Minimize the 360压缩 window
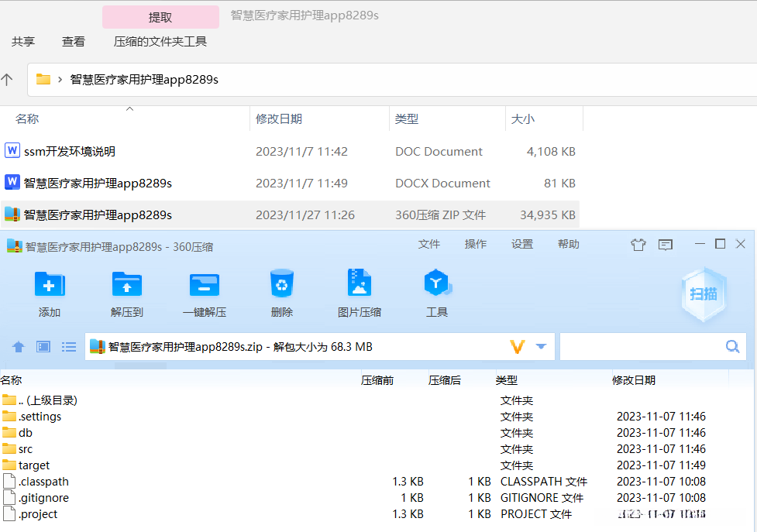This screenshot has height=532, width=757. point(700,244)
